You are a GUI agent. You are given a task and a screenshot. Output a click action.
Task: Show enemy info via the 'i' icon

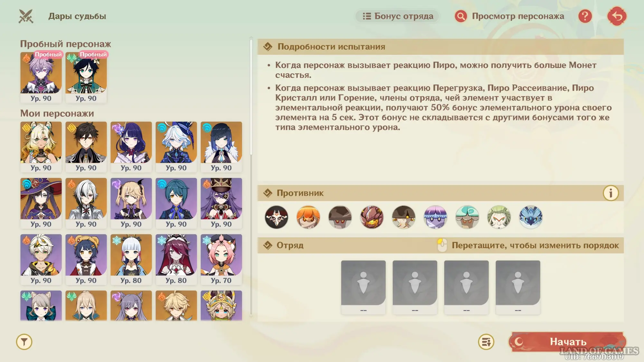(611, 193)
